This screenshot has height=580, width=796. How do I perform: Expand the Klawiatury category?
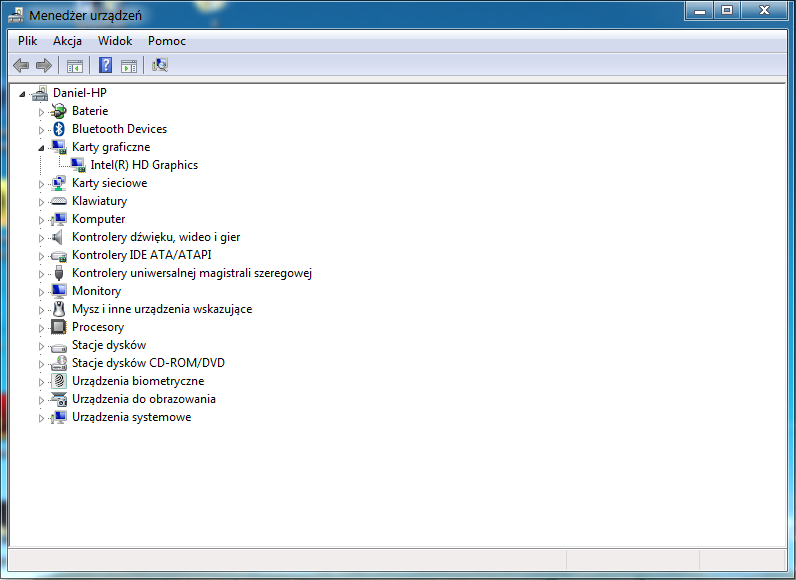pyautogui.click(x=41, y=202)
